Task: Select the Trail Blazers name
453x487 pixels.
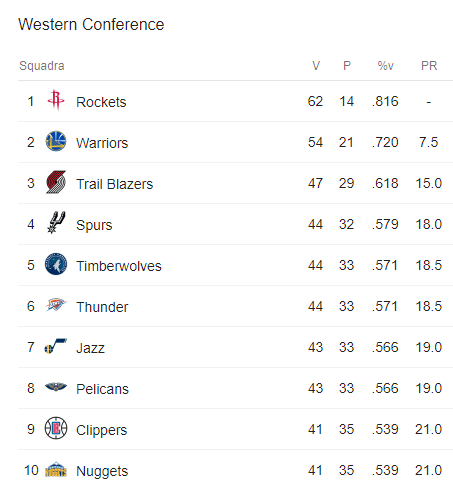Action: coord(115,184)
